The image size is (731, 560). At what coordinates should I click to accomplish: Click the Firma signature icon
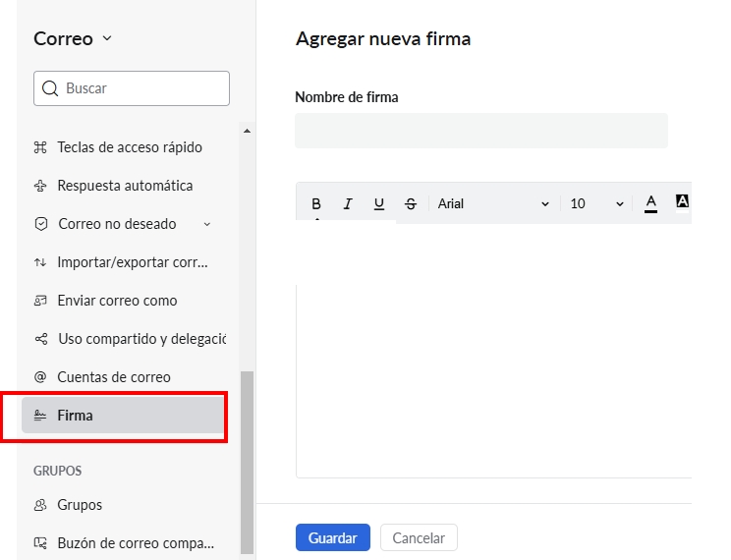[x=40, y=415]
